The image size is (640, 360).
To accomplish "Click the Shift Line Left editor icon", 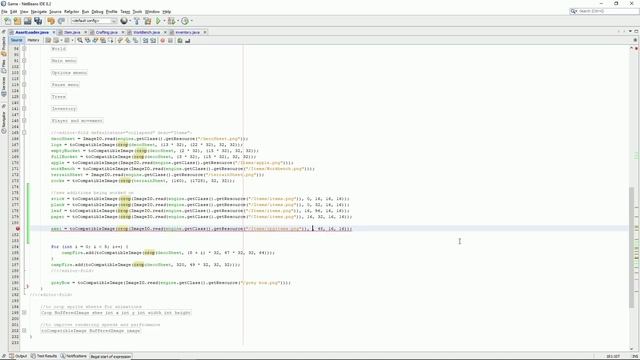I will 145,40.
